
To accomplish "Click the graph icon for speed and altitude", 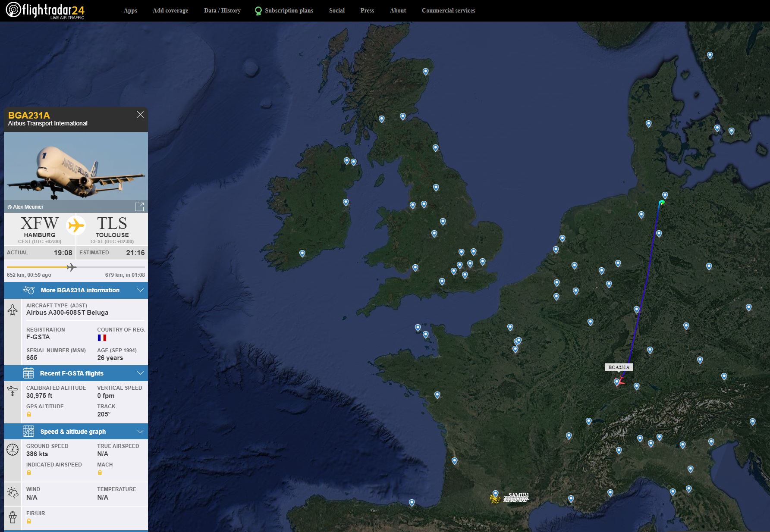I will coord(28,431).
